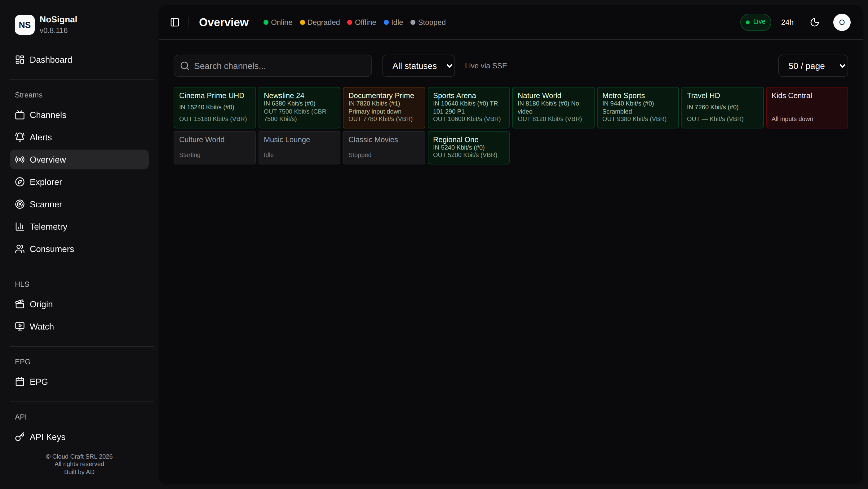Click the search magnifier icon

point(185,66)
